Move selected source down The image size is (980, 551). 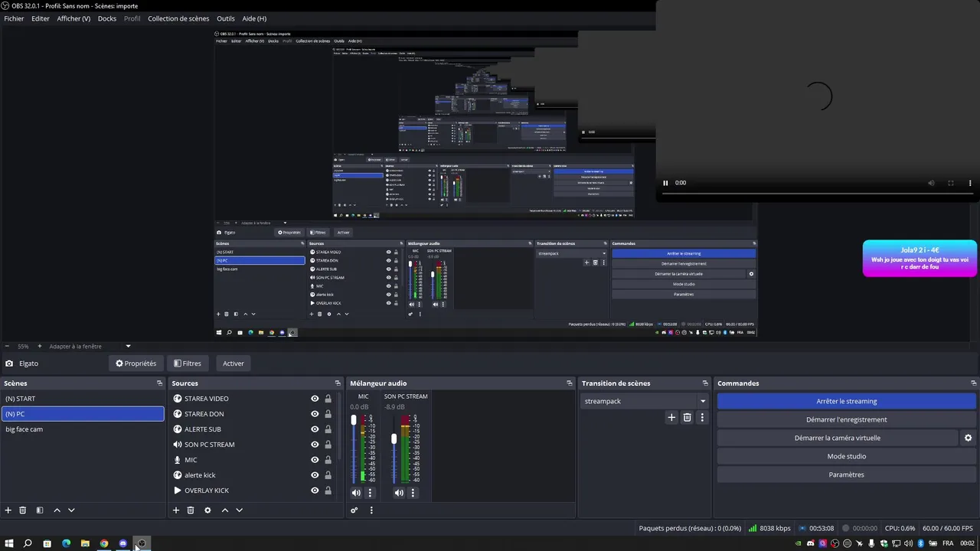240,510
